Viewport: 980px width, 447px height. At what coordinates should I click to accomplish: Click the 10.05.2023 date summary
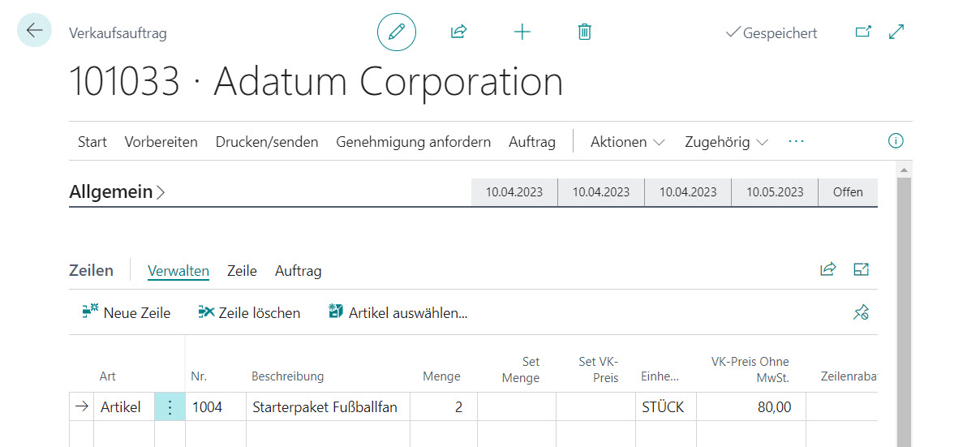[x=775, y=192]
